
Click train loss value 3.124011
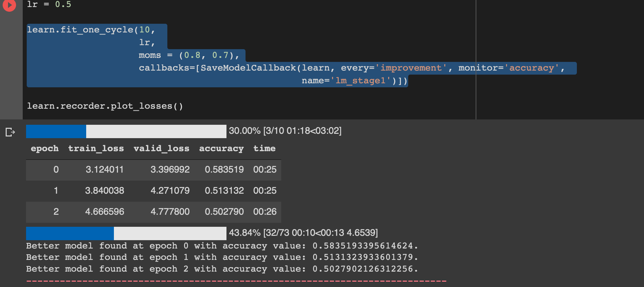click(x=105, y=170)
